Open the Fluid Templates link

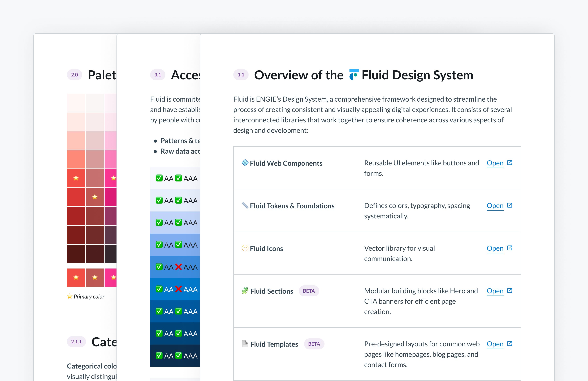click(495, 344)
